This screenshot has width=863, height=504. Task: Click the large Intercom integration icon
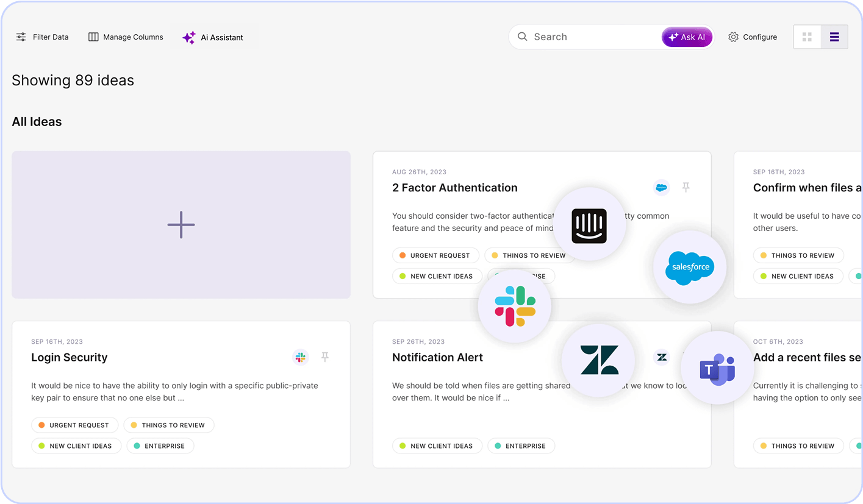(x=589, y=225)
